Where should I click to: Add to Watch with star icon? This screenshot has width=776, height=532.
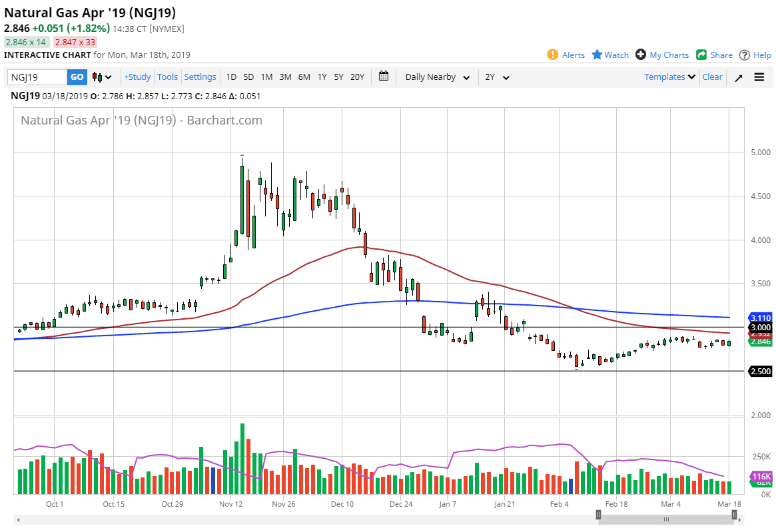point(597,55)
